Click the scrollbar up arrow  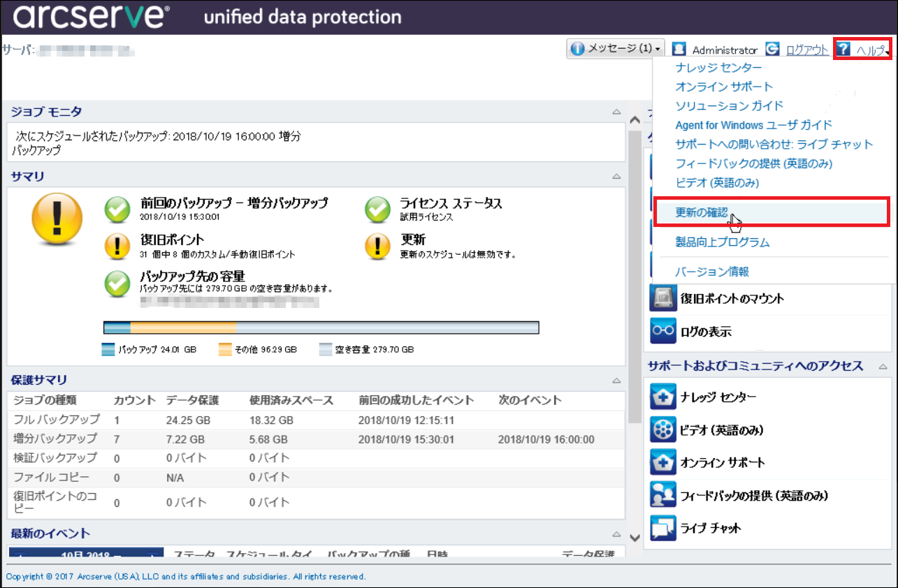point(635,119)
